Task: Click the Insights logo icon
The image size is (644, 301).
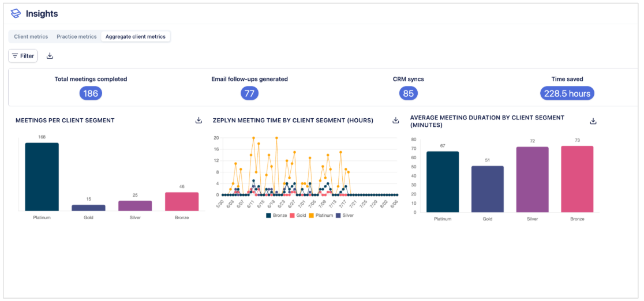Action: [x=16, y=13]
